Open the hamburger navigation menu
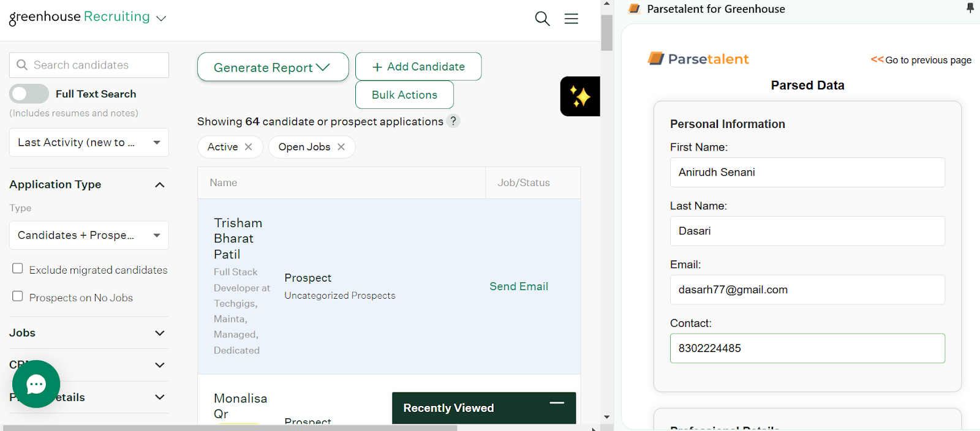 click(571, 18)
